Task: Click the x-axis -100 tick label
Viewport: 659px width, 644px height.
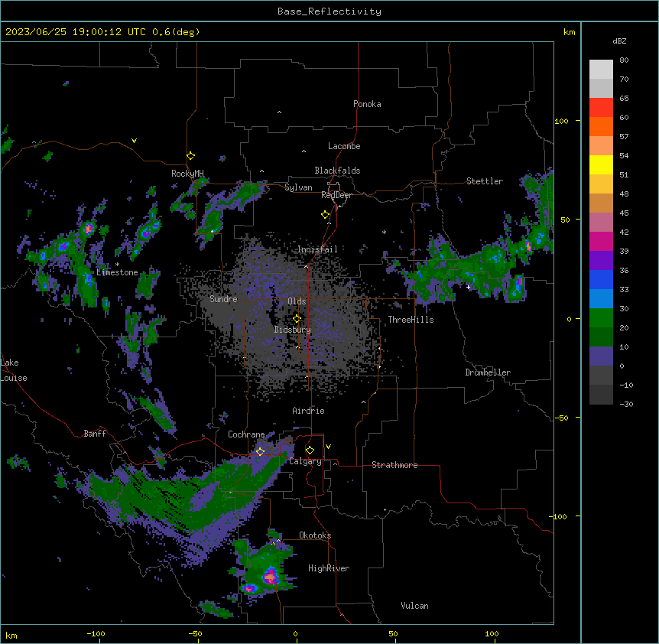Action: tap(96, 633)
